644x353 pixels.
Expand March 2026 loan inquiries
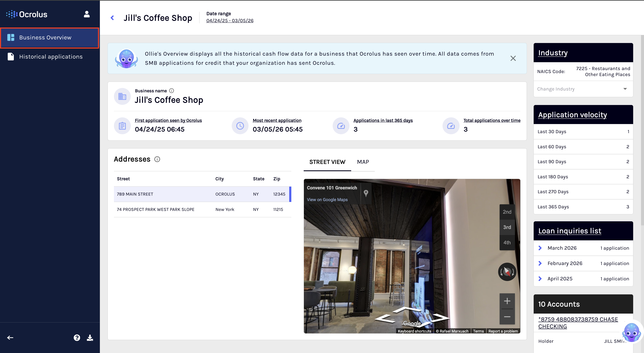click(x=540, y=248)
